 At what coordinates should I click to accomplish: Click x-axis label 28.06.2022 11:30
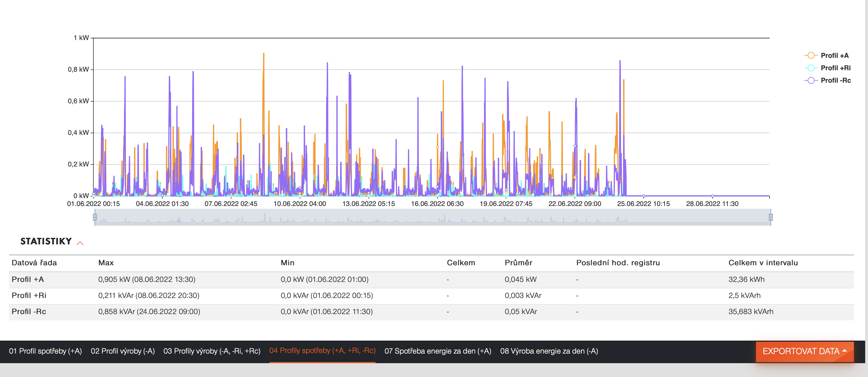pos(712,204)
